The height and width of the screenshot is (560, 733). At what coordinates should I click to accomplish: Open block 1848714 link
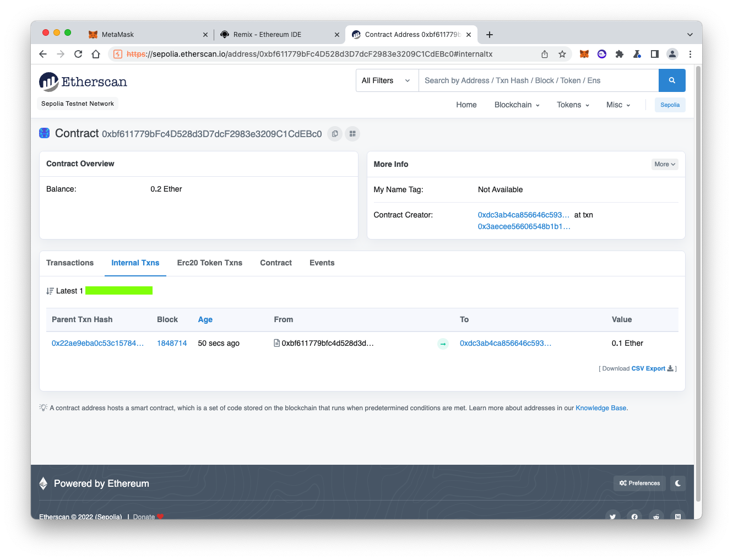[x=172, y=343]
